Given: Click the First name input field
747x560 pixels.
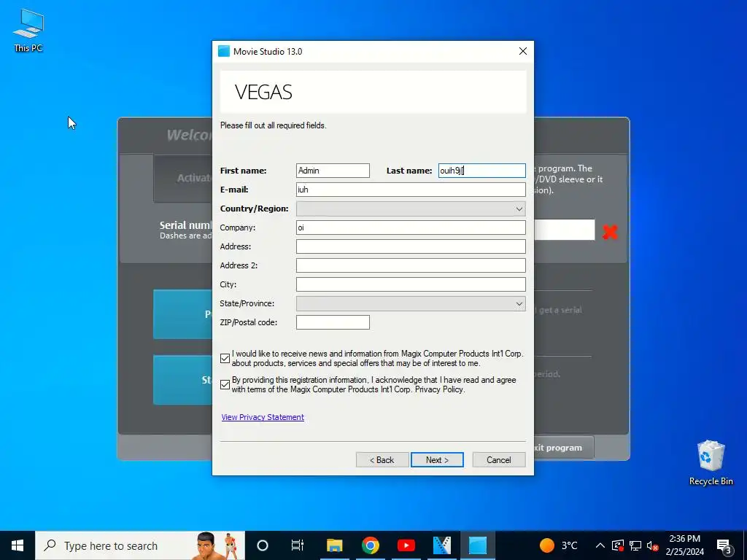Looking at the screenshot, I should (x=333, y=171).
